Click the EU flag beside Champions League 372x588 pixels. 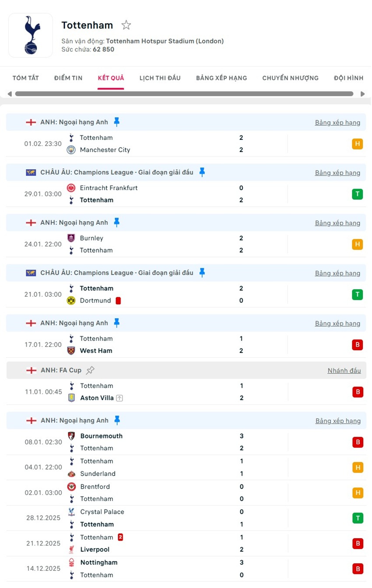31,172
